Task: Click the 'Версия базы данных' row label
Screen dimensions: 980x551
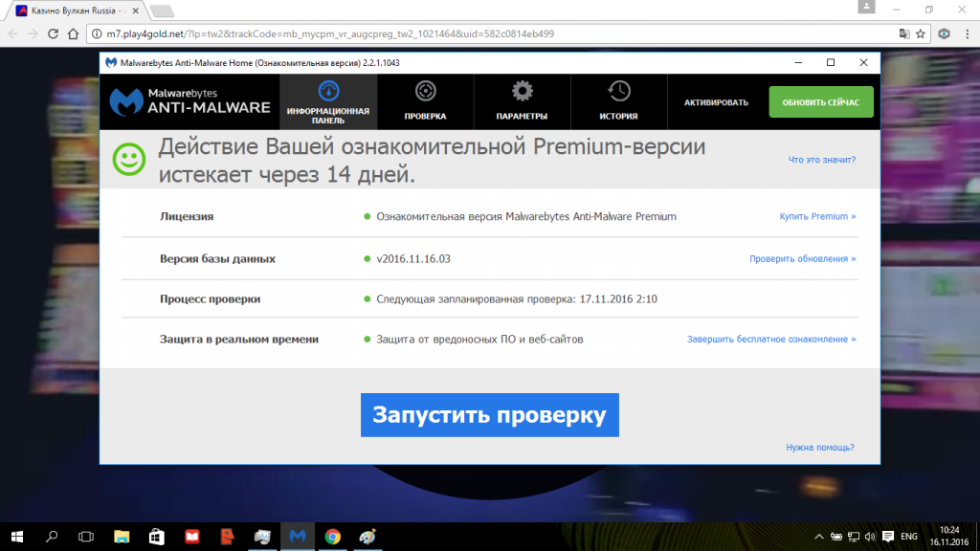Action: click(x=217, y=258)
